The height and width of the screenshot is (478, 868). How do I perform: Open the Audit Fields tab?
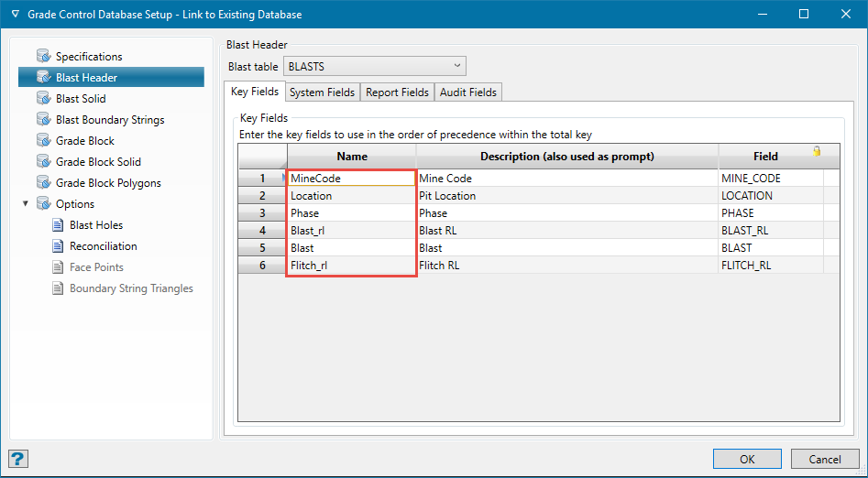pyautogui.click(x=467, y=92)
